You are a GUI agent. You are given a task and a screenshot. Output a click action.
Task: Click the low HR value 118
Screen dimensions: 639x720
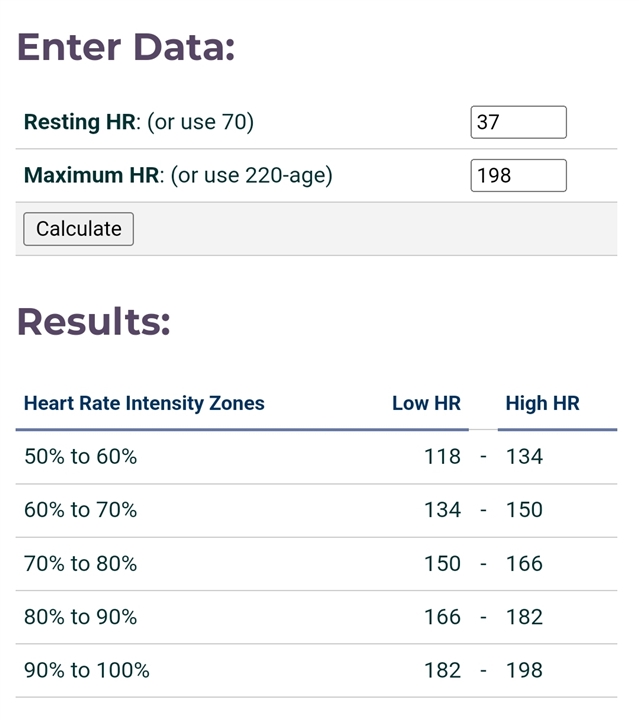(x=442, y=457)
